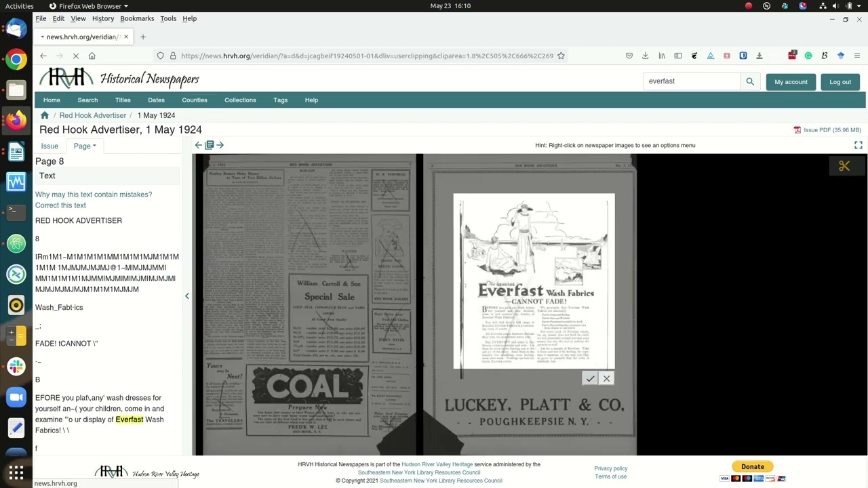Viewport: 868px width, 488px height.
Task: Click the HRVH Historical Newspapers logo
Action: tap(119, 79)
